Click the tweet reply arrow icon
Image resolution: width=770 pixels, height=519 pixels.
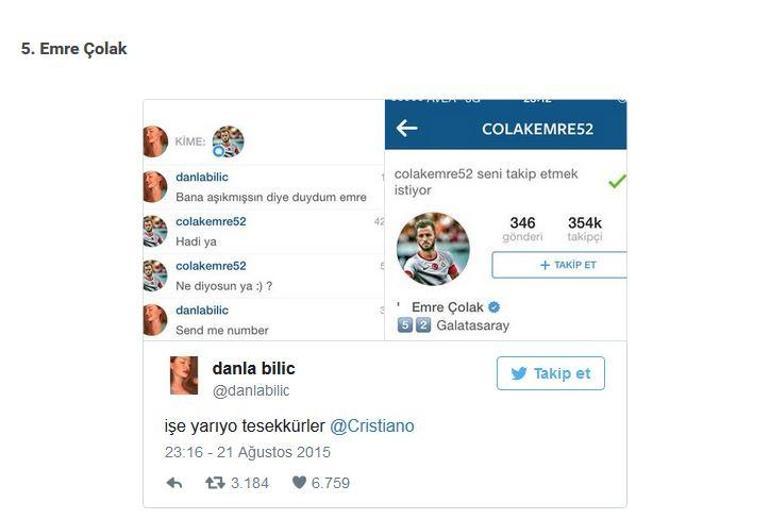click(x=174, y=483)
